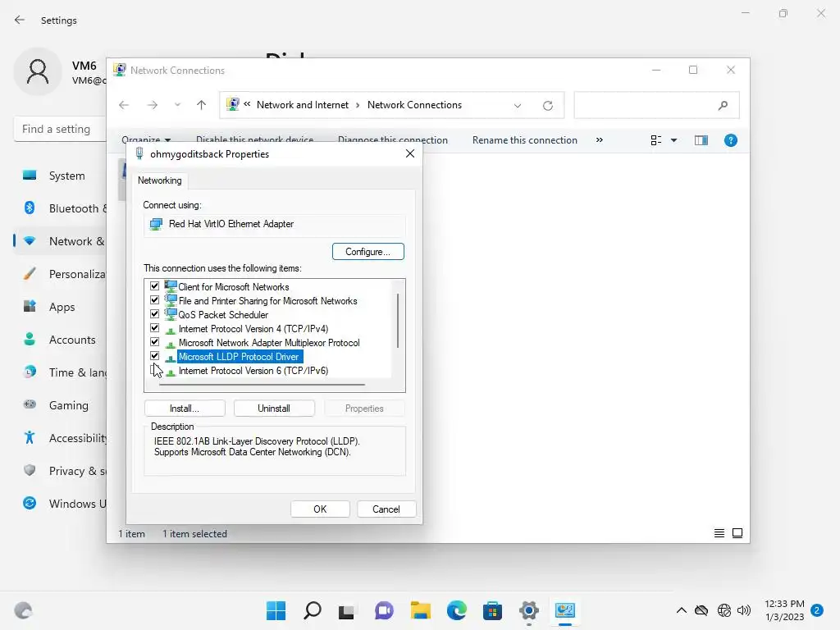Uncheck Internet Protocol Version 4 checkbox

[155, 328]
